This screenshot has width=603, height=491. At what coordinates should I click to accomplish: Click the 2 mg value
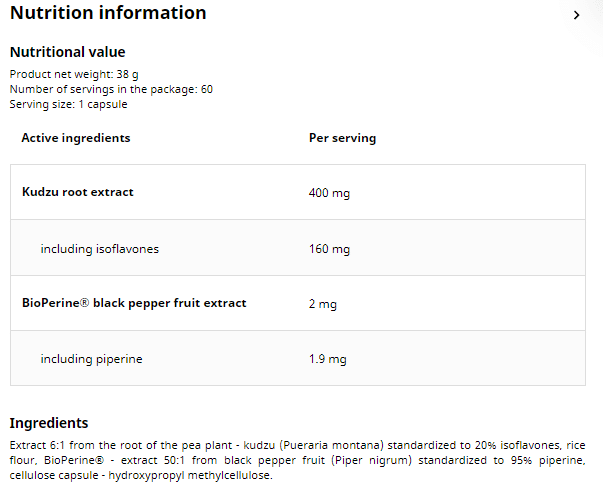pos(323,304)
